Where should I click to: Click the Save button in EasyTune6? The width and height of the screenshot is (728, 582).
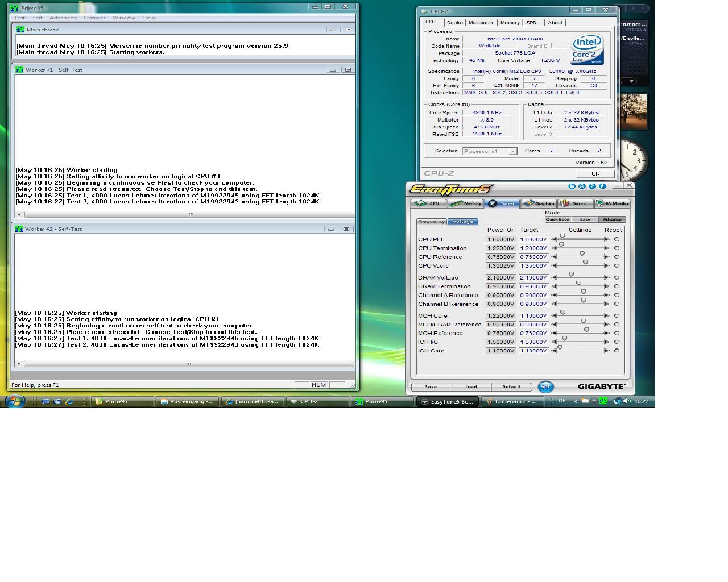(431, 387)
